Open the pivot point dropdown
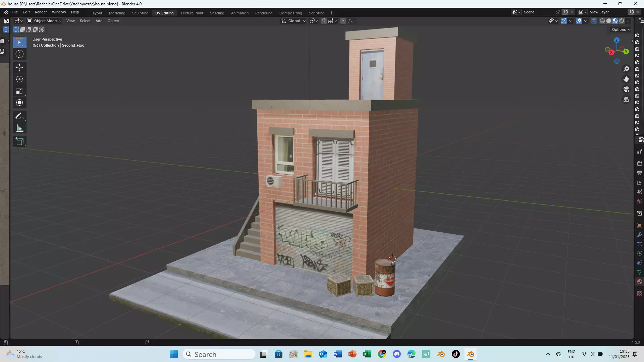Image resolution: width=644 pixels, height=362 pixels. pyautogui.click(x=314, y=21)
